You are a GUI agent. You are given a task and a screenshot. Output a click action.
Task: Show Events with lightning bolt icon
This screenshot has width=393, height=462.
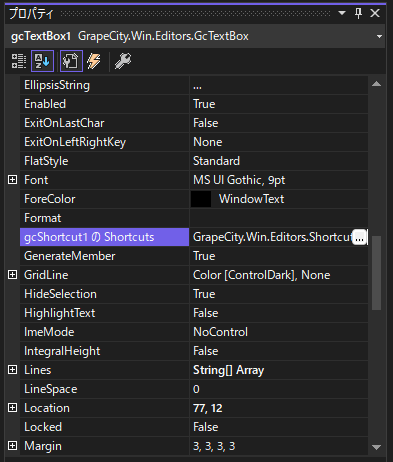tap(94, 61)
